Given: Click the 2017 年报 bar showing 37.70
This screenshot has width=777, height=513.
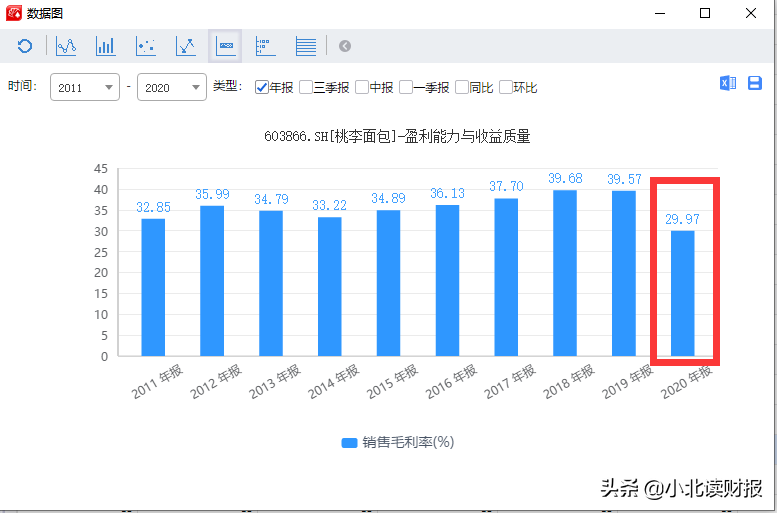Looking at the screenshot, I should coord(506,278).
